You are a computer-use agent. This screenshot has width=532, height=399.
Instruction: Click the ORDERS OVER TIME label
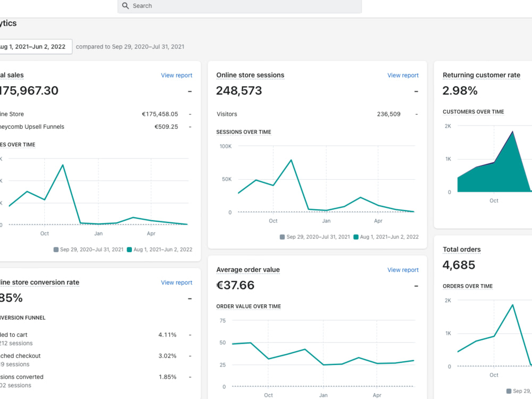tap(468, 286)
